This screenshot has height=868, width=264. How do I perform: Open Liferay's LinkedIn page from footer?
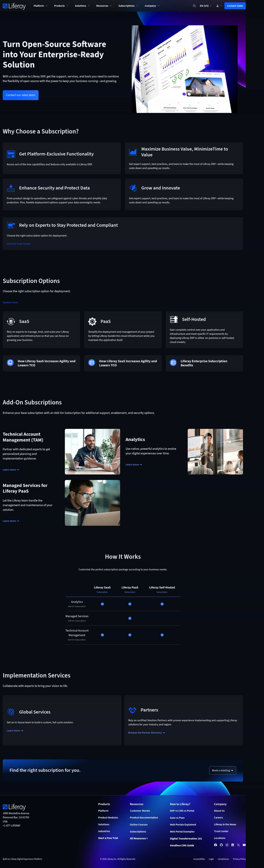click(232, 845)
